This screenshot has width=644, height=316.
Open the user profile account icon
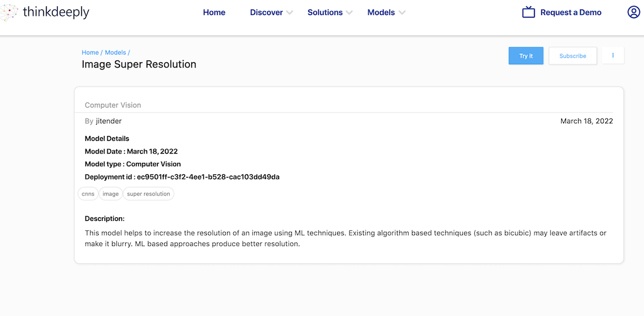(x=633, y=13)
